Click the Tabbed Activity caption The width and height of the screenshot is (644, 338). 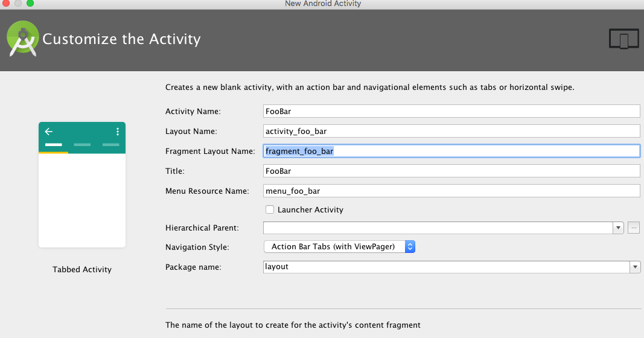pos(82,269)
